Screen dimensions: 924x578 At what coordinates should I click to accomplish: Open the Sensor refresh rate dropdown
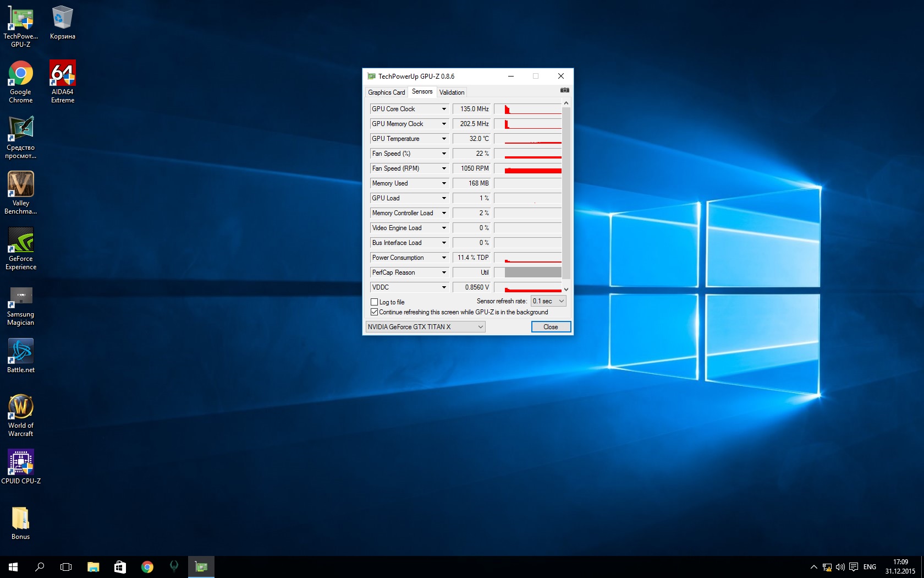click(548, 301)
